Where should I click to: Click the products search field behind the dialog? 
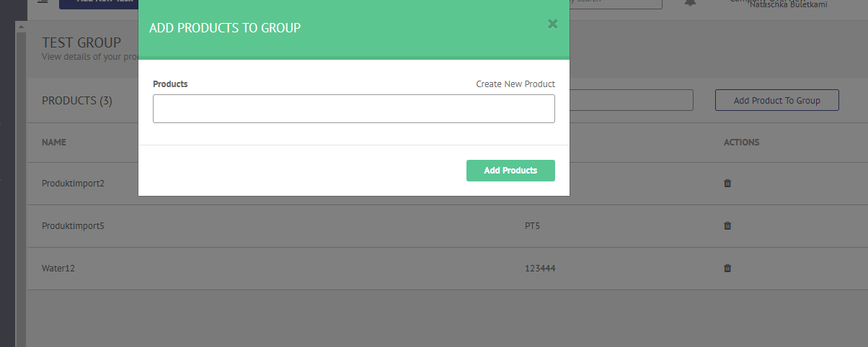[632, 100]
